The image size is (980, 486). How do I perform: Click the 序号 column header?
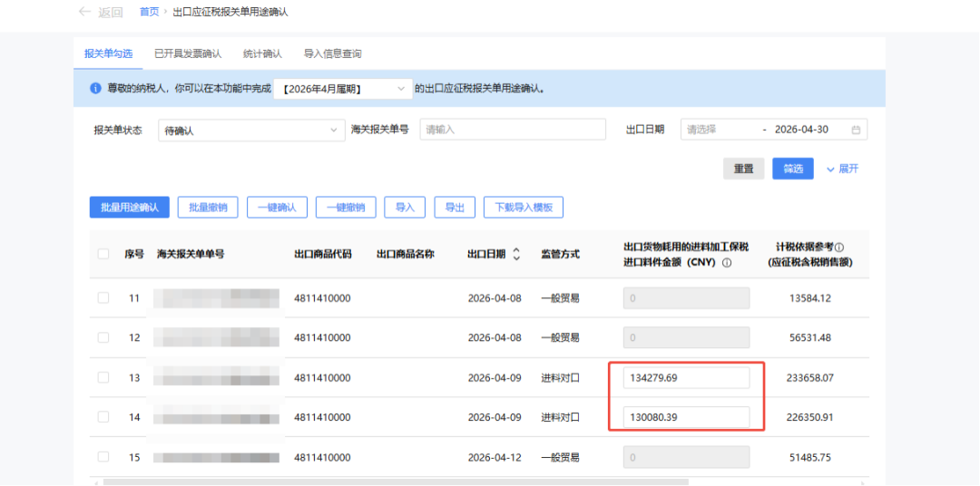click(x=134, y=254)
